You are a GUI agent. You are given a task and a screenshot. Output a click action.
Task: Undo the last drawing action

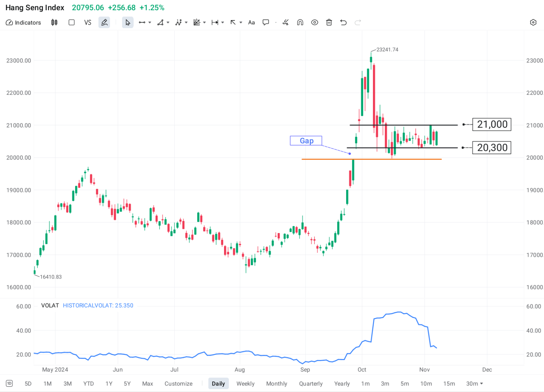[343, 22]
